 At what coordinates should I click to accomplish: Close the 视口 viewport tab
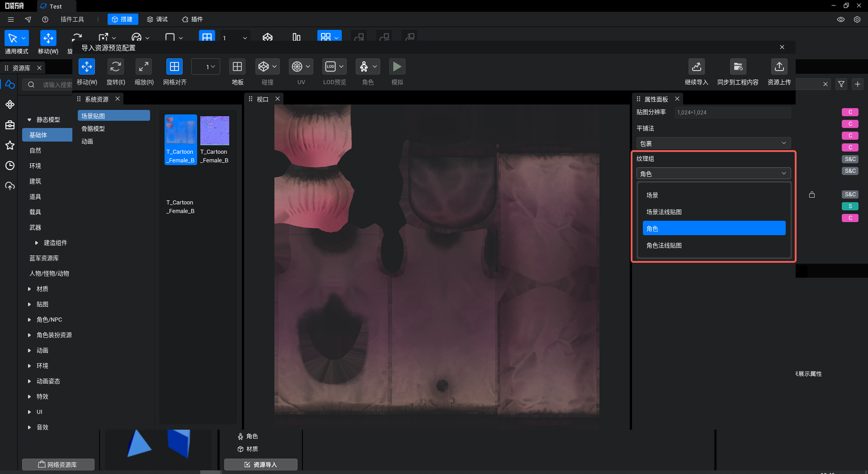[278, 99]
